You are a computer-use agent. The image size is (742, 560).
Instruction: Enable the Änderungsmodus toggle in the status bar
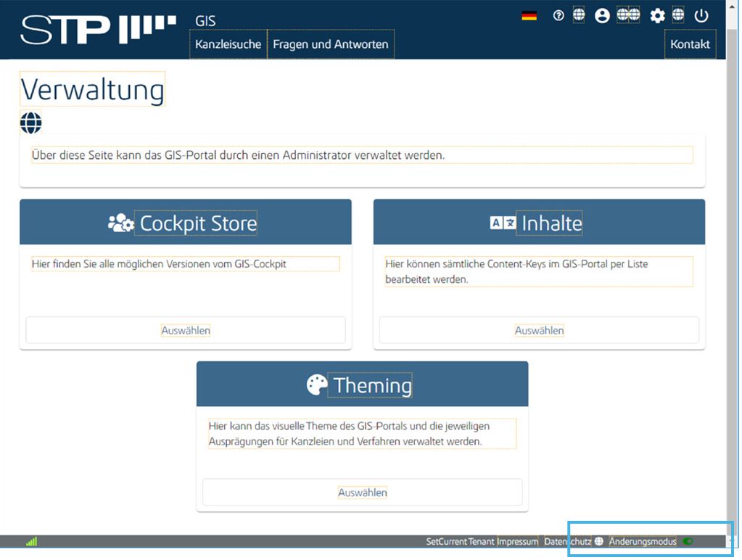coord(688,541)
